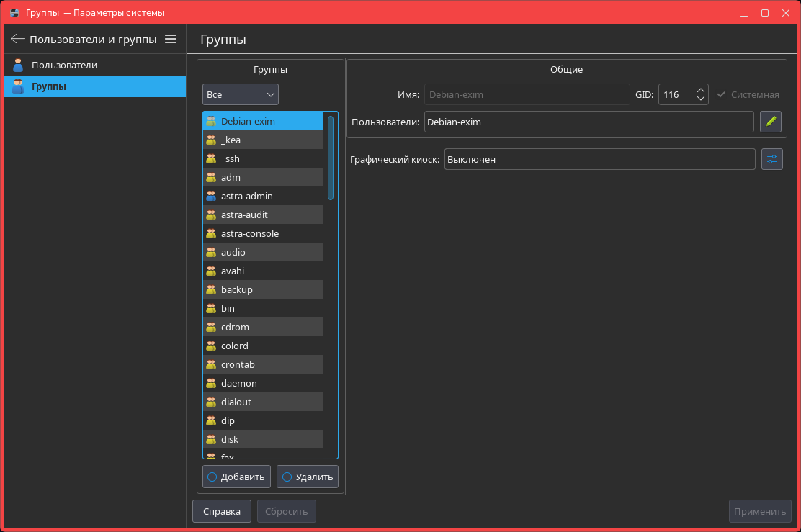Decrease the GID value with down arrow
The height and width of the screenshot is (532, 801).
(700, 99)
